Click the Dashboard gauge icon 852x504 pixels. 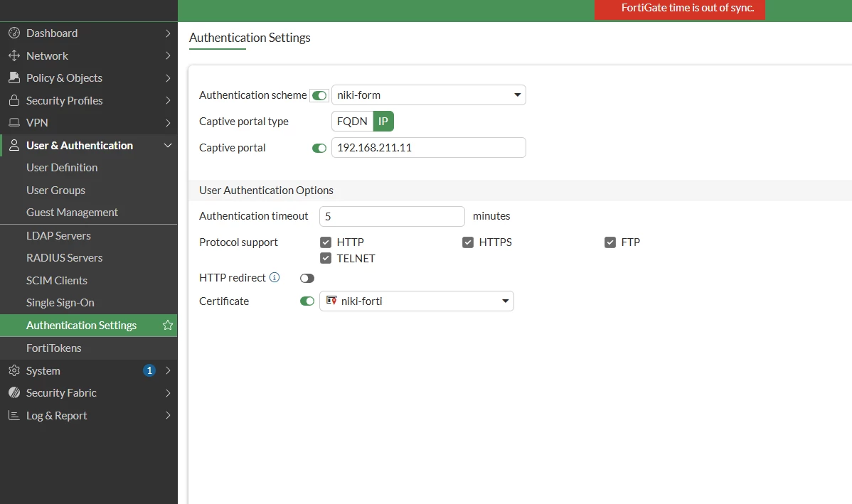(x=14, y=33)
